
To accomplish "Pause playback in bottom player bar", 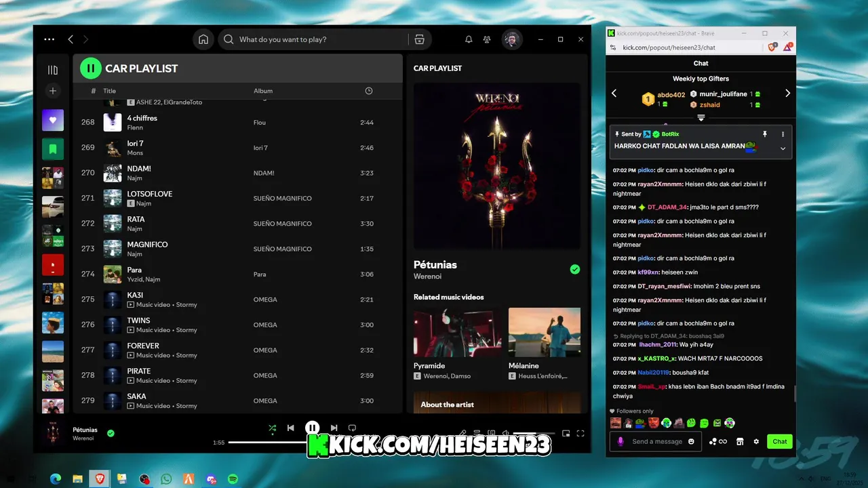I will coord(312,427).
